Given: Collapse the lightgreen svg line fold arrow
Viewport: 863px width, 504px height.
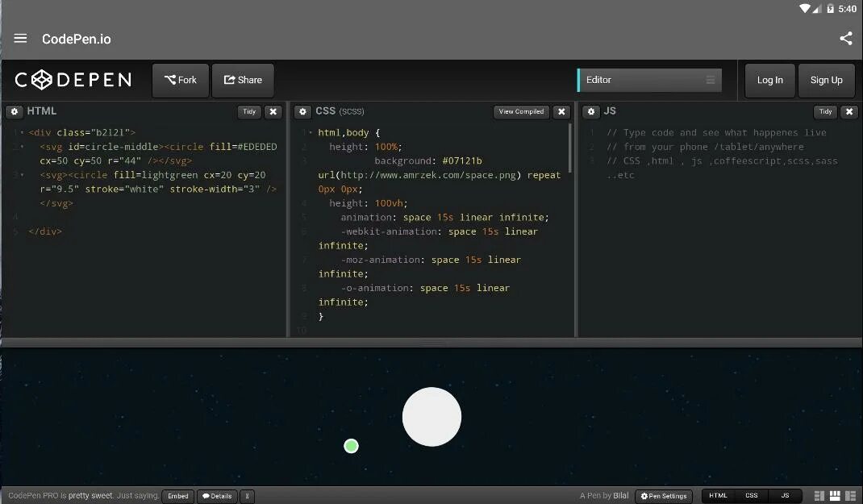Looking at the screenshot, I should [x=22, y=175].
